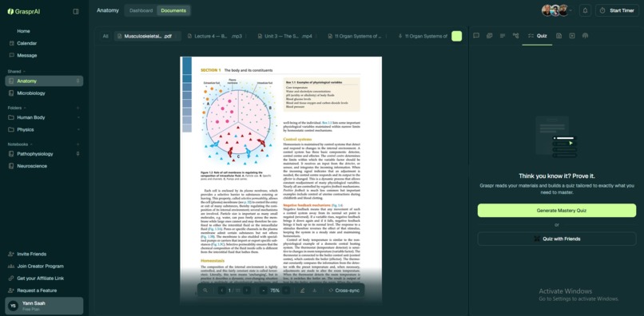Click Request a Feature
Screen dimensions: 644x316
pyautogui.click(x=44, y=290)
